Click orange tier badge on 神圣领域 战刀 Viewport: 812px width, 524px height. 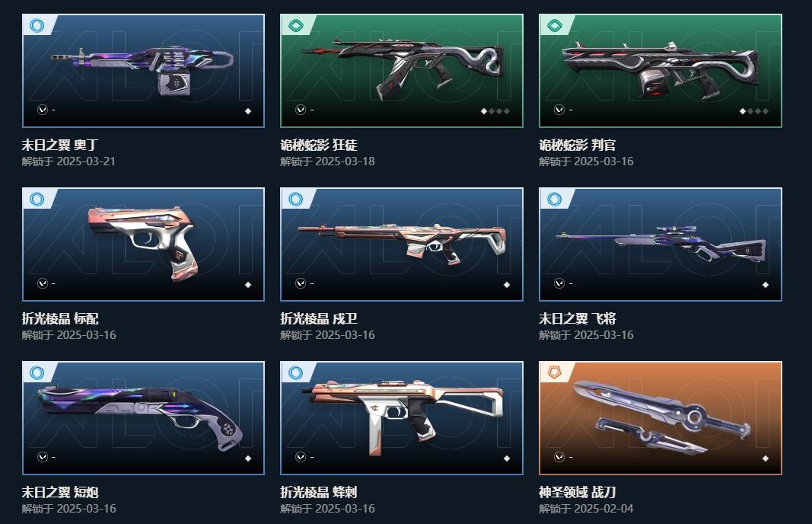[x=555, y=372]
